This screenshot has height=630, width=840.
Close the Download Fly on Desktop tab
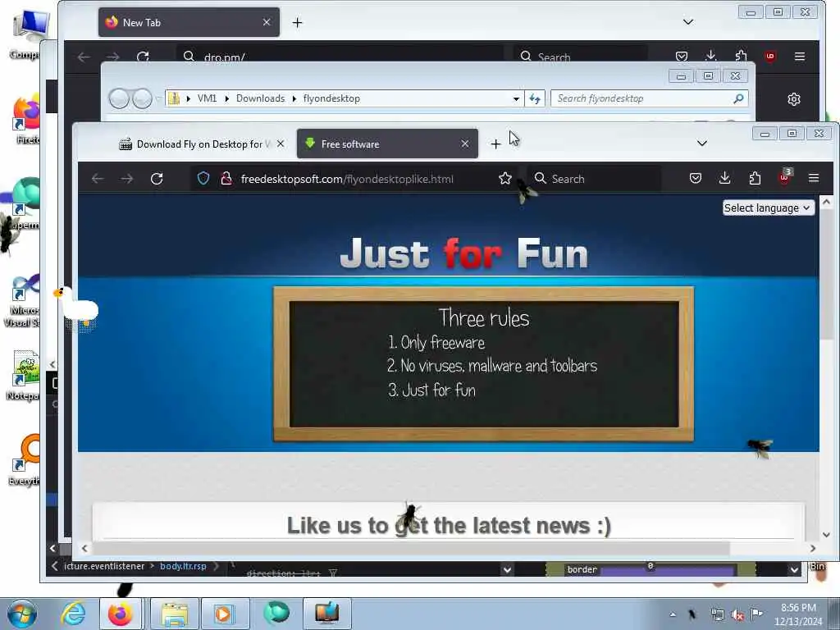[281, 144]
